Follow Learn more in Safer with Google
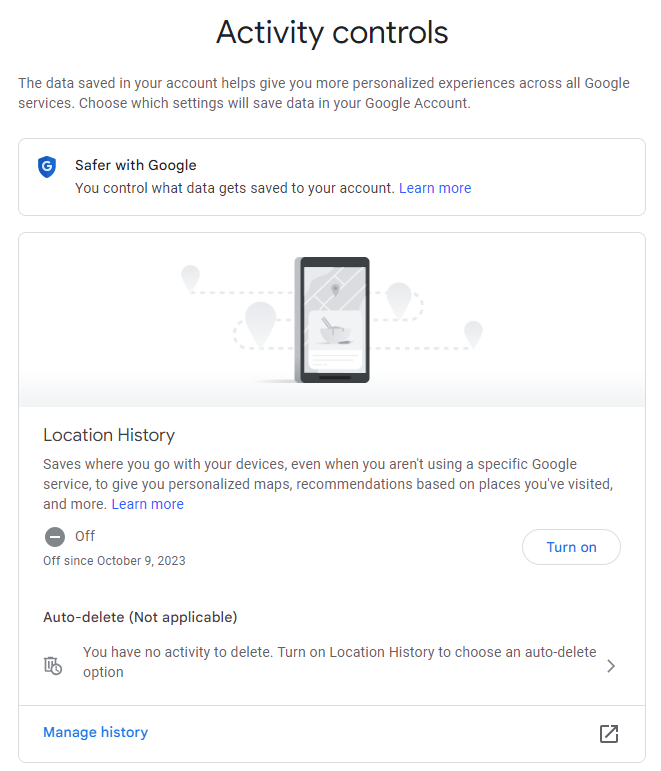 [x=435, y=188]
